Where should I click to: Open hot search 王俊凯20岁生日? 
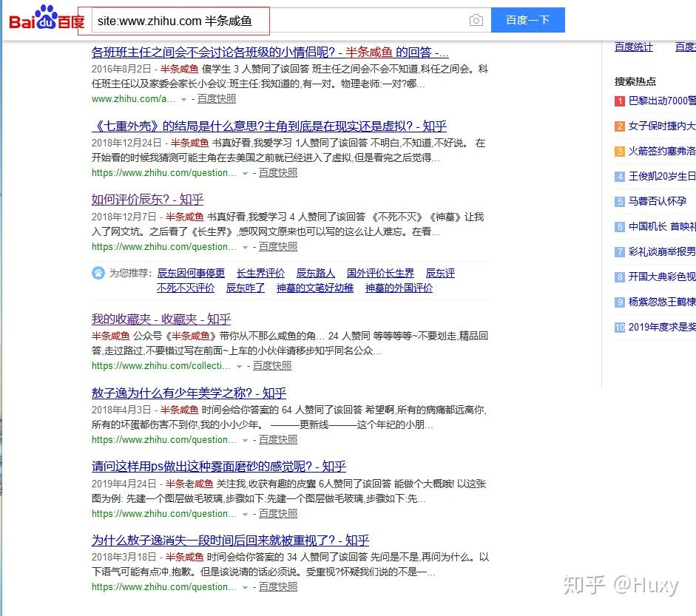[662, 176]
